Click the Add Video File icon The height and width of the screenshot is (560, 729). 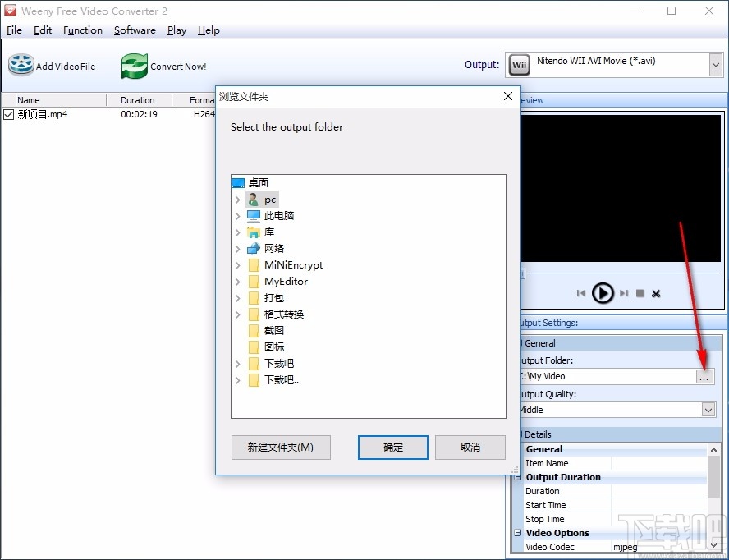(x=21, y=64)
